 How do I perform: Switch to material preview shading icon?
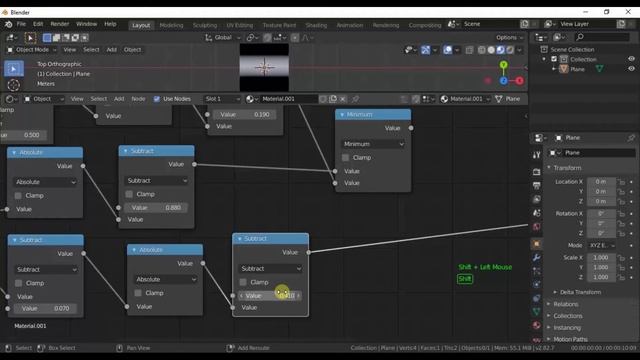pos(500,50)
